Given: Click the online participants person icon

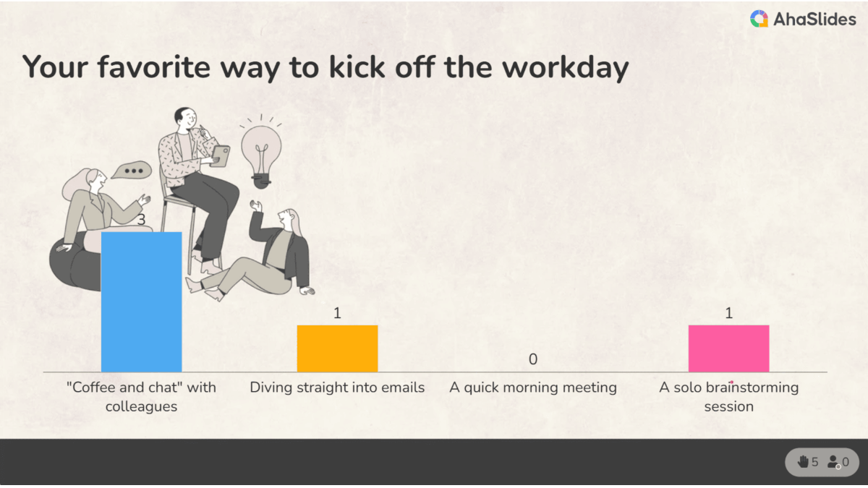Looking at the screenshot, I should click(833, 461).
